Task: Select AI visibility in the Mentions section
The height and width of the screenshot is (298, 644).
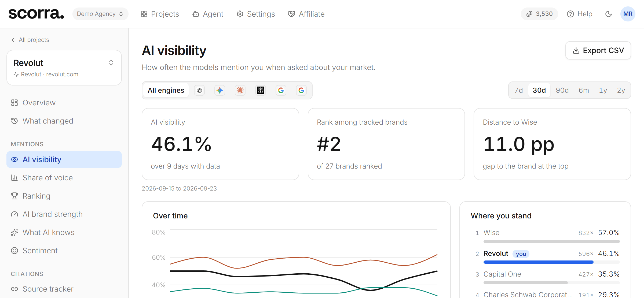Action: (x=64, y=159)
